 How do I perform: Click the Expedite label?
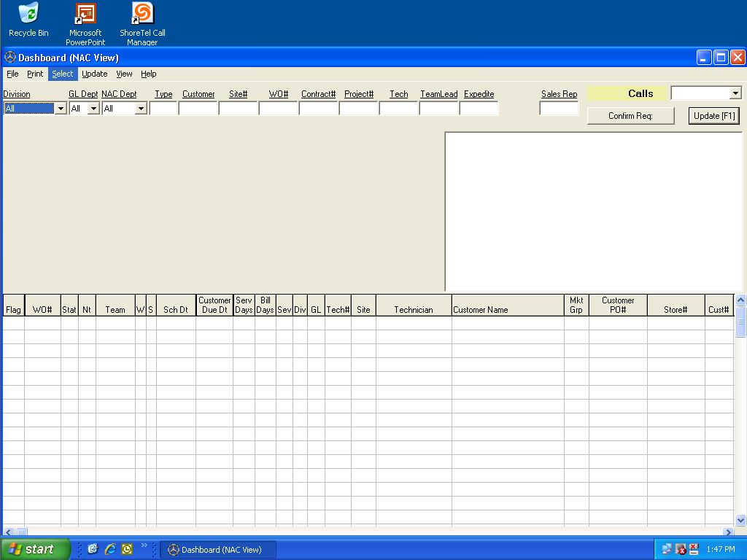point(479,94)
